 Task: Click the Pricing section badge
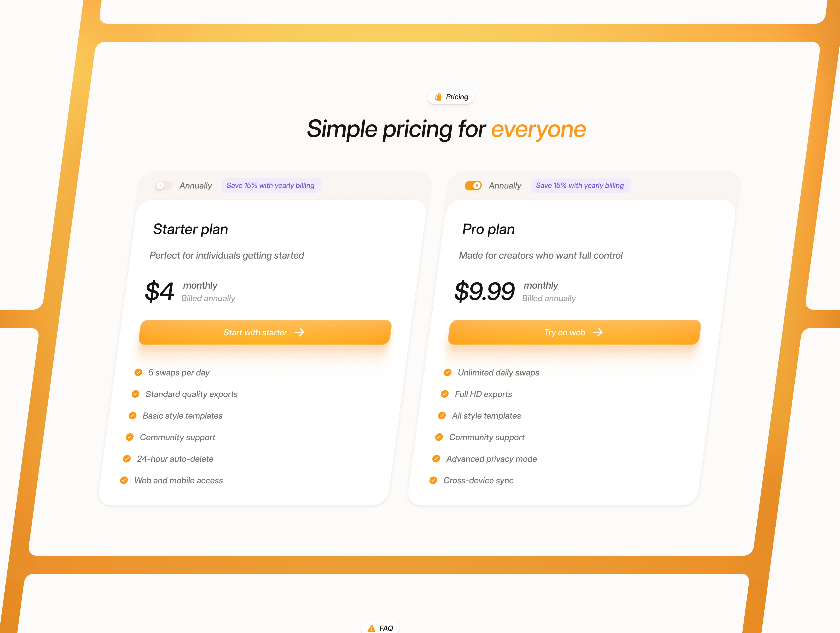click(x=451, y=97)
